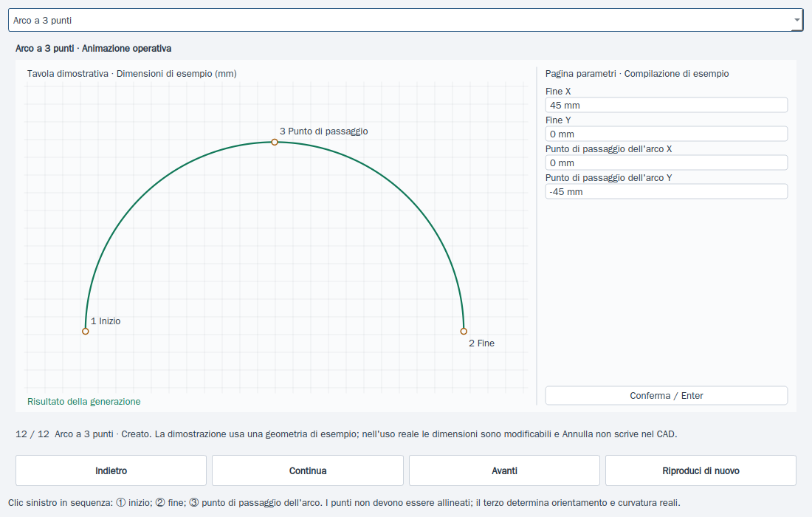Screen dimensions: 812x517
Task: Focus the Fine X input field
Action: pos(667,105)
